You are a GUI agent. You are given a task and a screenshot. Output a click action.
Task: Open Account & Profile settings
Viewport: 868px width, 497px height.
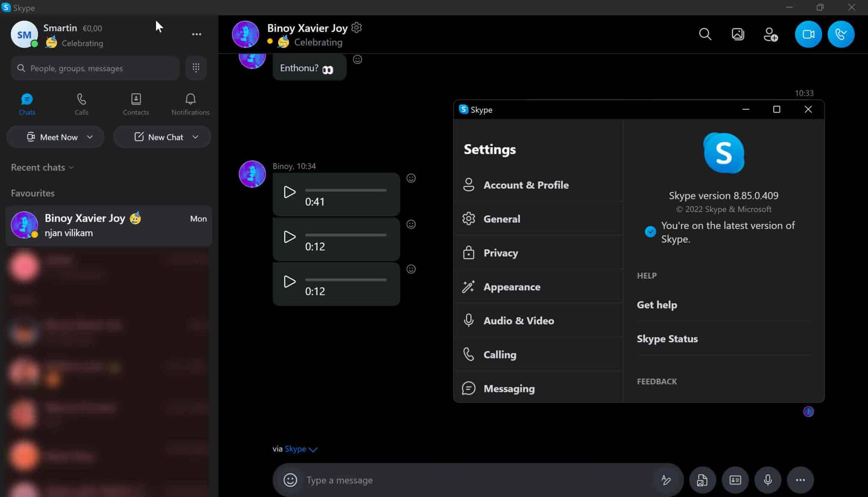538,185
